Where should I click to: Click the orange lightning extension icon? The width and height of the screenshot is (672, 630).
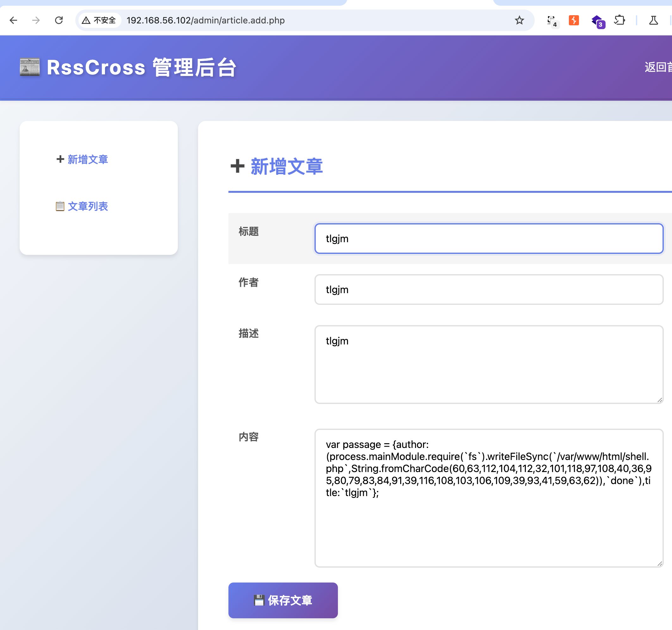(574, 20)
